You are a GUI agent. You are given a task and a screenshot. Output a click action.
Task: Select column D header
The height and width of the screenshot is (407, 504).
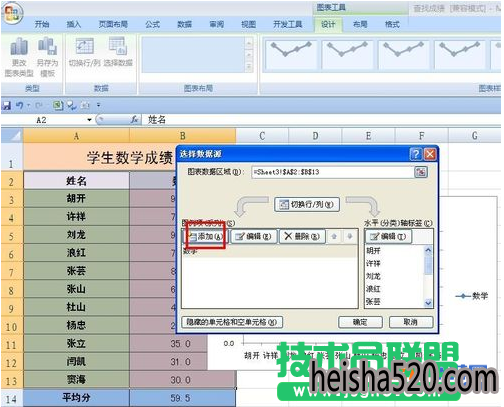point(315,136)
